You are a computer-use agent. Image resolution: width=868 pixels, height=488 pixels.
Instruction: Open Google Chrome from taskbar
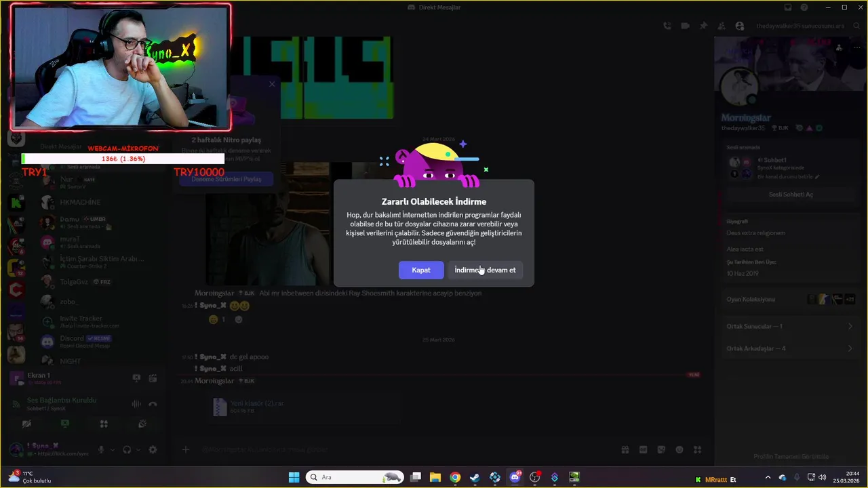click(455, 477)
